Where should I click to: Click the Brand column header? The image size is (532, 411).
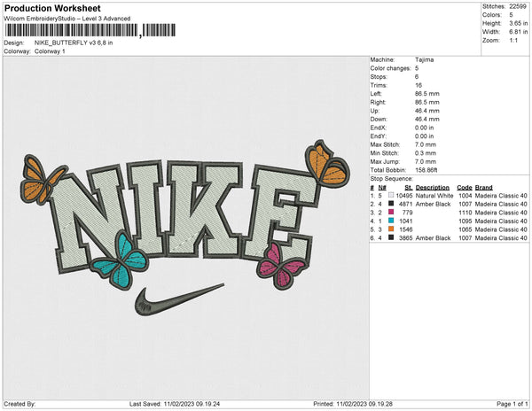484,188
